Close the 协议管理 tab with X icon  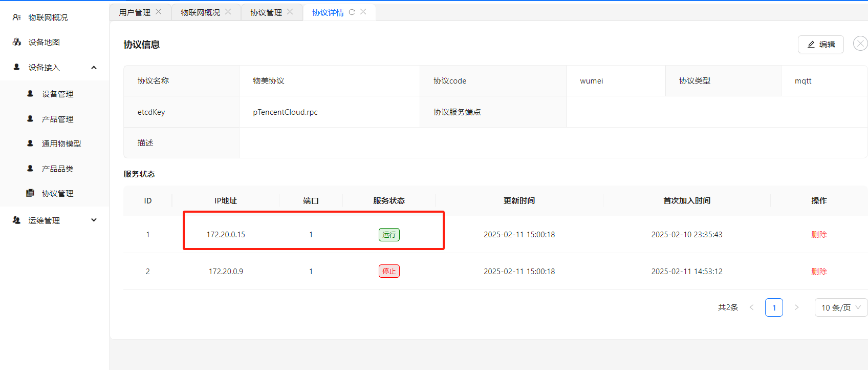(x=290, y=12)
